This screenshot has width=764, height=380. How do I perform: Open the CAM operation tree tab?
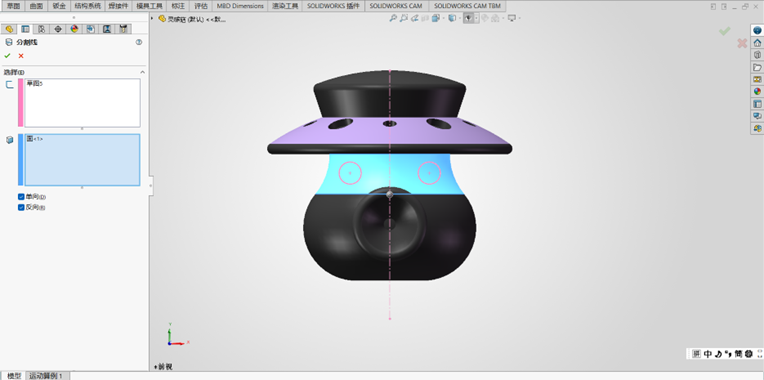[107, 29]
